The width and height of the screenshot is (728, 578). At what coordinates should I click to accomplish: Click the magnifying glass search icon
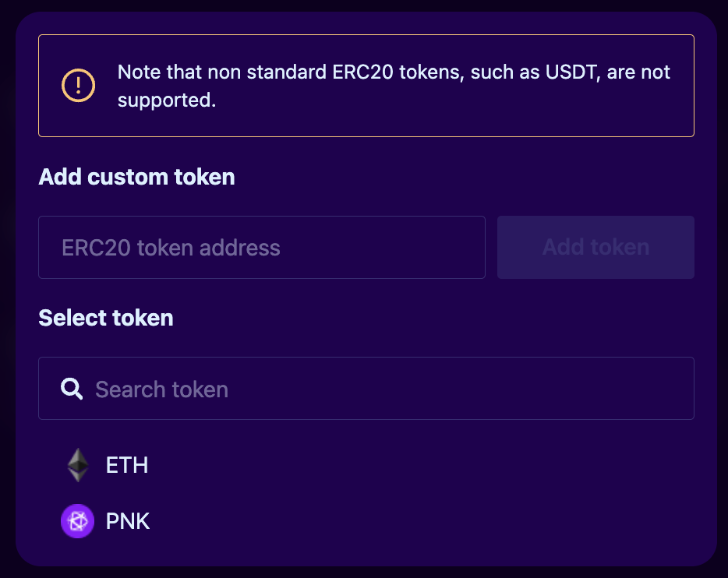[72, 389]
